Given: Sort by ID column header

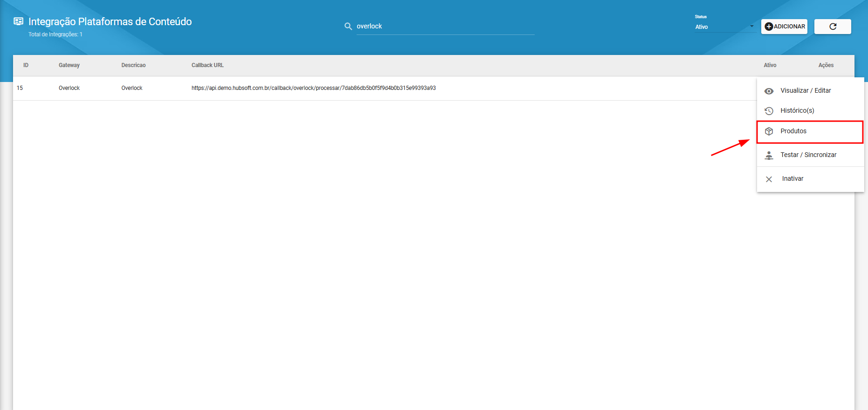Looking at the screenshot, I should coord(26,65).
